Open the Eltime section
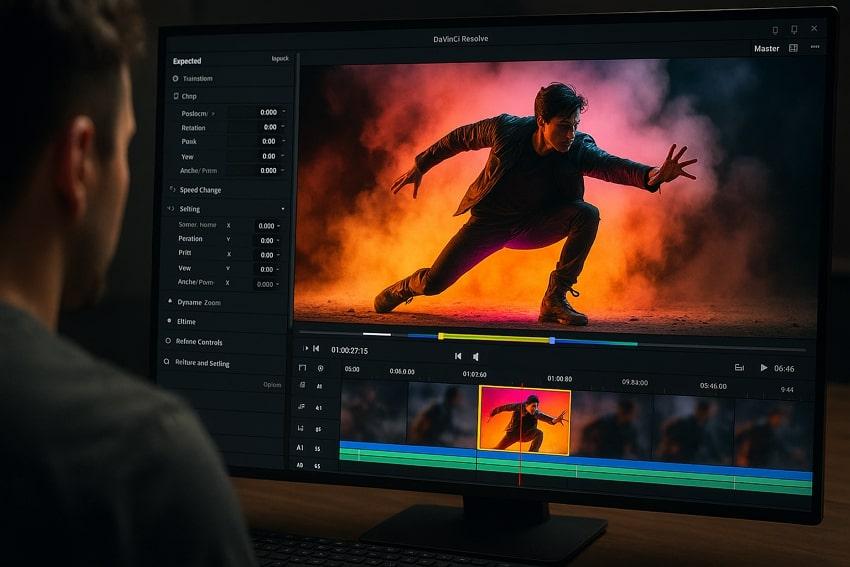The height and width of the screenshot is (567, 850). (x=186, y=321)
